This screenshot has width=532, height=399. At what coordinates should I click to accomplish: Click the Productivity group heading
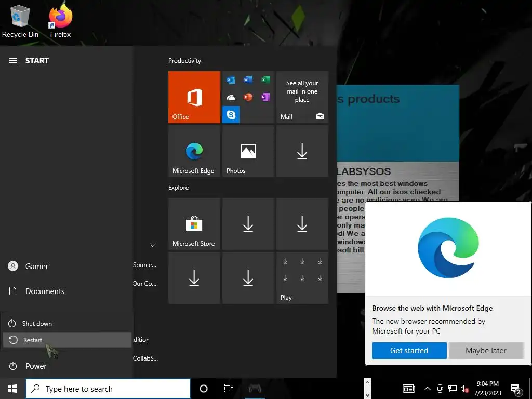(184, 61)
